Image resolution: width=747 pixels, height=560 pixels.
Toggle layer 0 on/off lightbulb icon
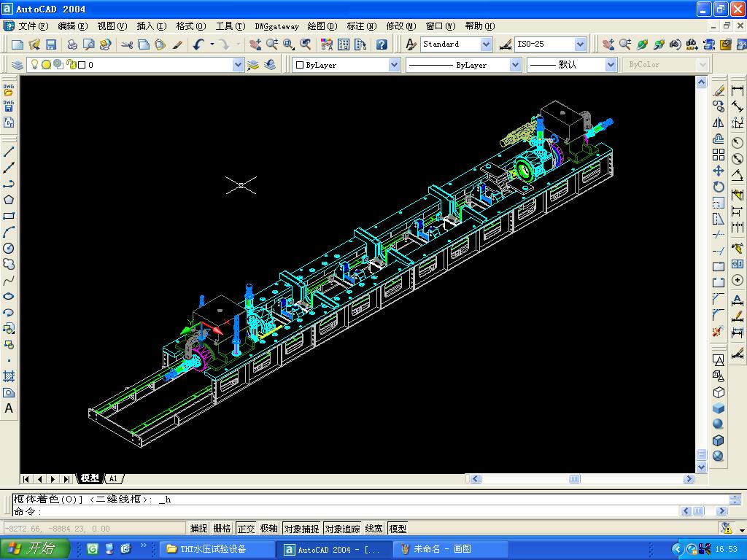click(34, 64)
